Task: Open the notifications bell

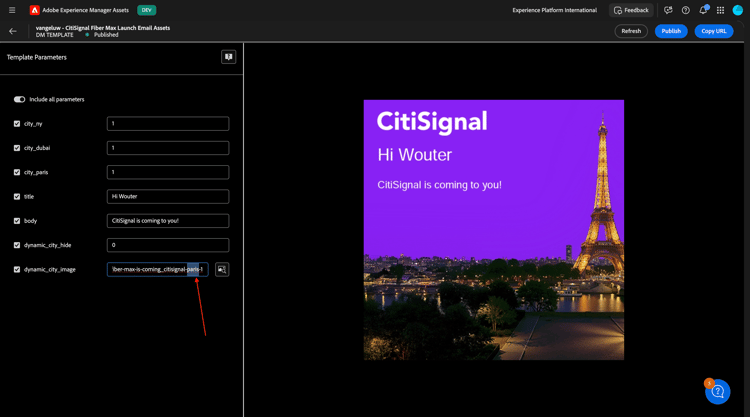Action: tap(703, 10)
